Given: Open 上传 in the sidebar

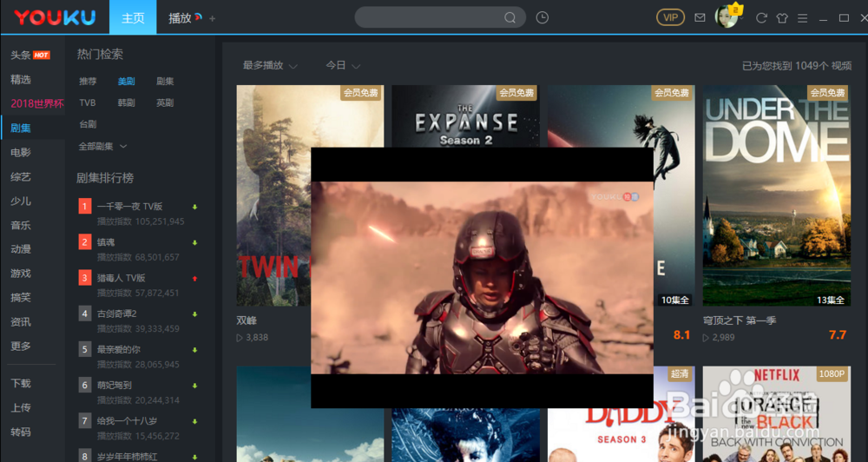Looking at the screenshot, I should pos(21,407).
